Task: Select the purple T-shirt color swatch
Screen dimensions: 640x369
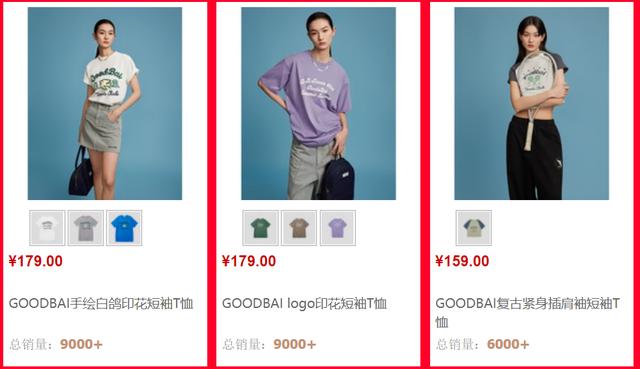Action: click(338, 228)
